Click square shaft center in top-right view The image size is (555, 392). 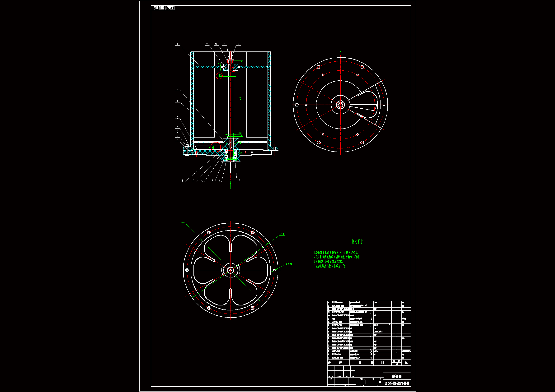340,105
